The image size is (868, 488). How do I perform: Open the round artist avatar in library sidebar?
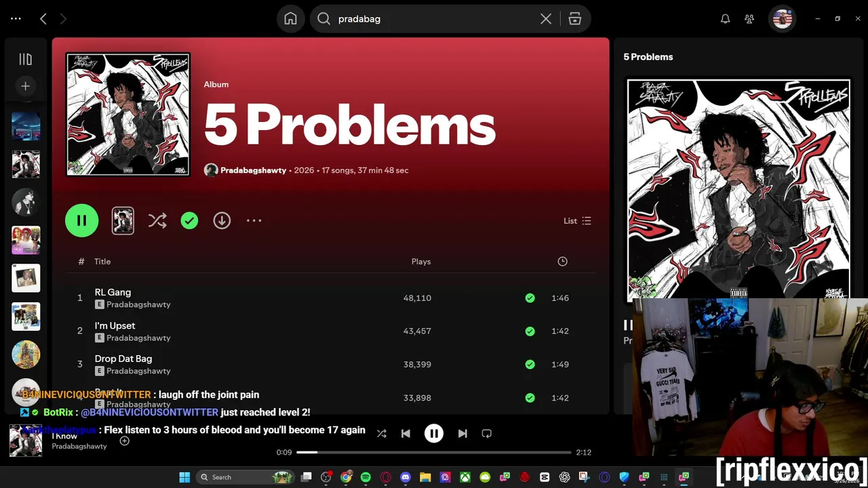point(26,203)
